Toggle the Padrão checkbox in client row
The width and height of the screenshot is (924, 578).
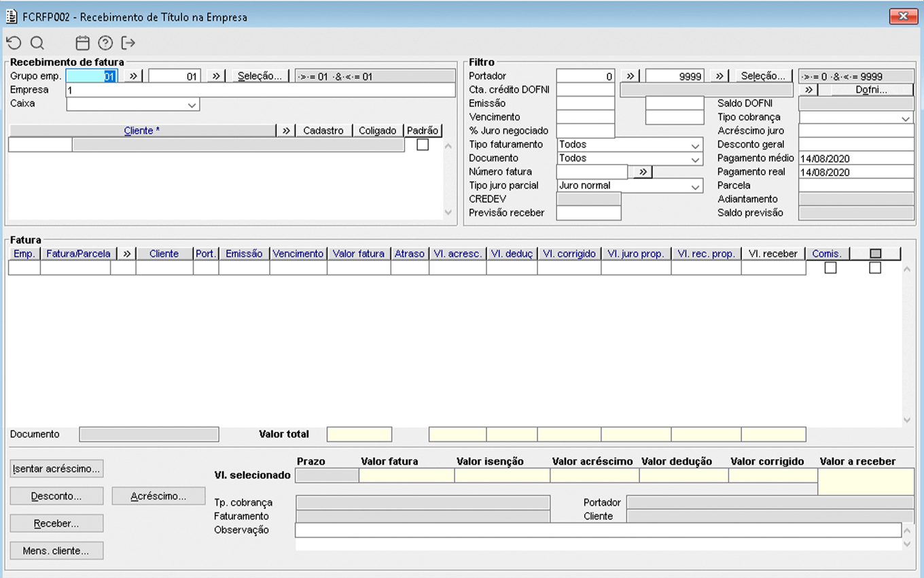423,145
